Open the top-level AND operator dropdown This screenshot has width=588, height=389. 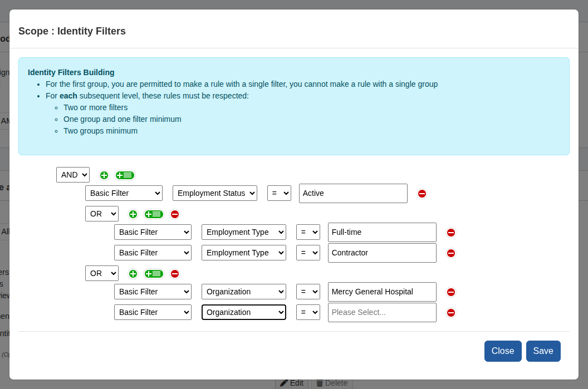pos(73,175)
